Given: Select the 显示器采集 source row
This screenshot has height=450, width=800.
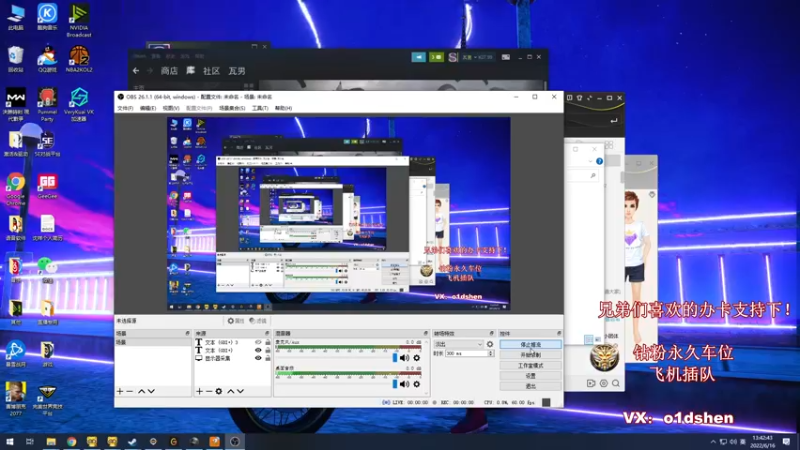Looking at the screenshot, I should pyautogui.click(x=232, y=358).
